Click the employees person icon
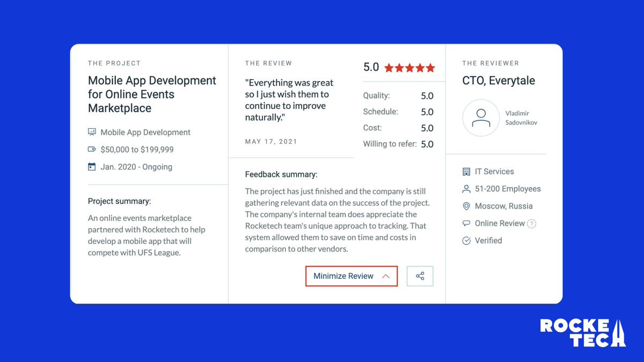 point(466,189)
